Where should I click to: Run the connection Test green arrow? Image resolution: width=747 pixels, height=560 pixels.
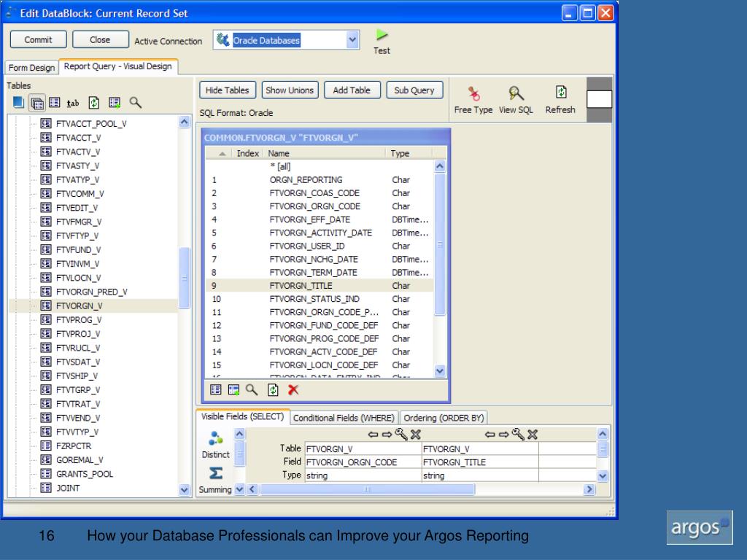point(382,35)
